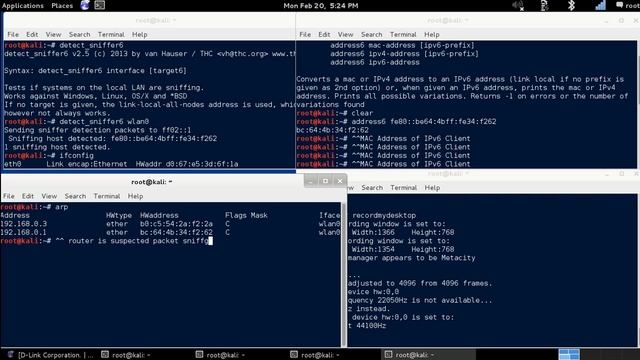
Task: Open File menu in the arp terminal
Action: pyautogui.click(x=9, y=196)
